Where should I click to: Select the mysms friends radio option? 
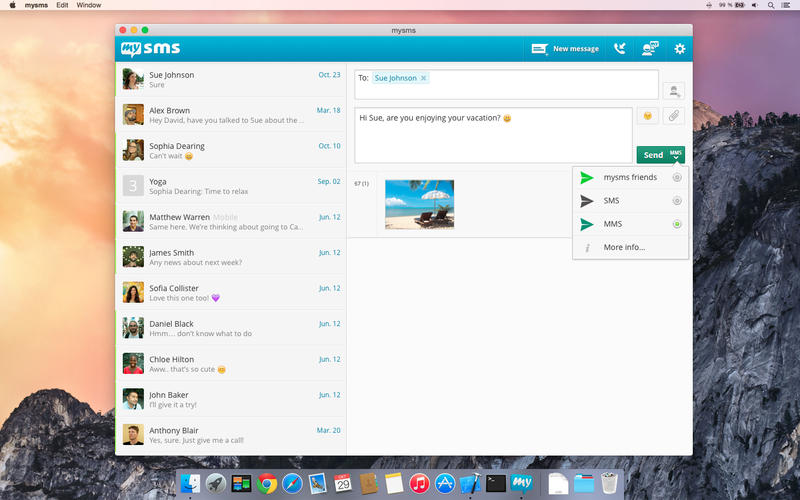click(677, 178)
